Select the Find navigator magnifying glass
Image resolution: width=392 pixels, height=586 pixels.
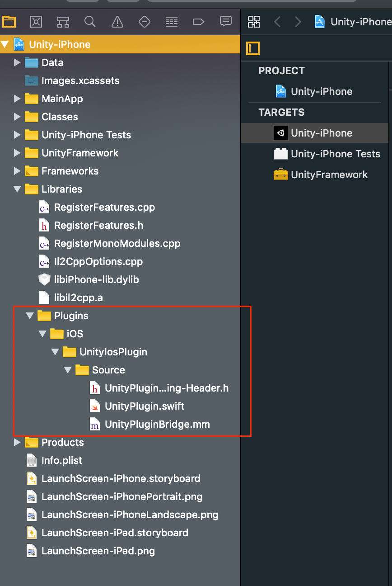click(90, 21)
